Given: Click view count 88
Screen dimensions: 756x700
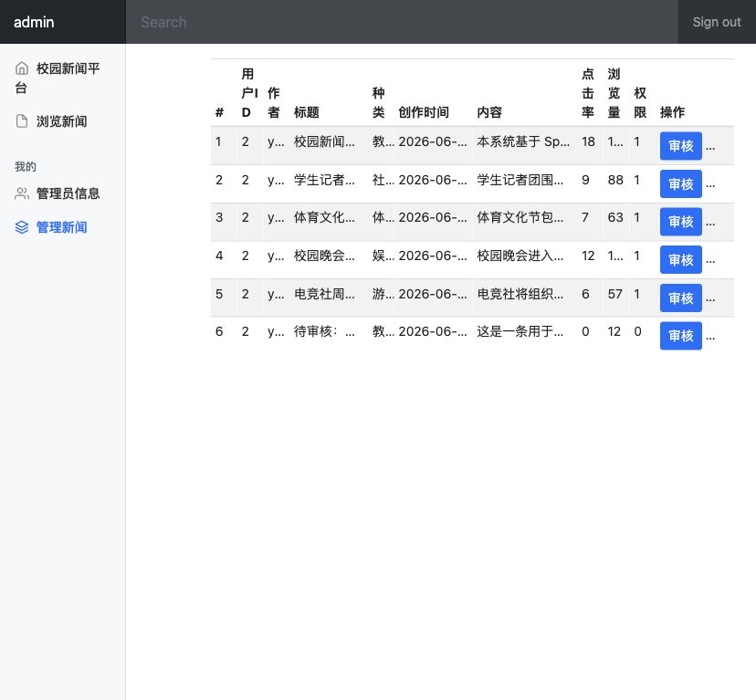Looking at the screenshot, I should tap(615, 180).
